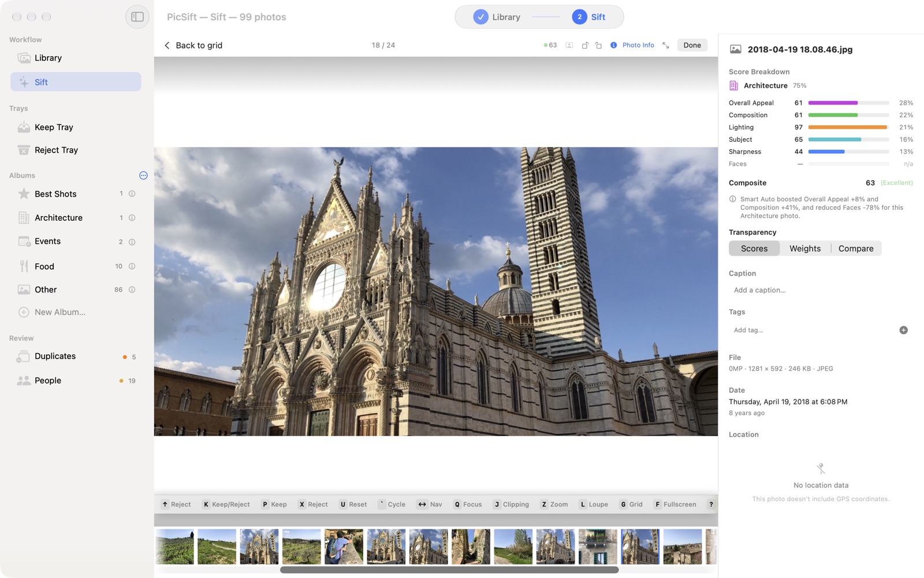924x578 pixels.
Task: Open the Other album
Action: 76,290
